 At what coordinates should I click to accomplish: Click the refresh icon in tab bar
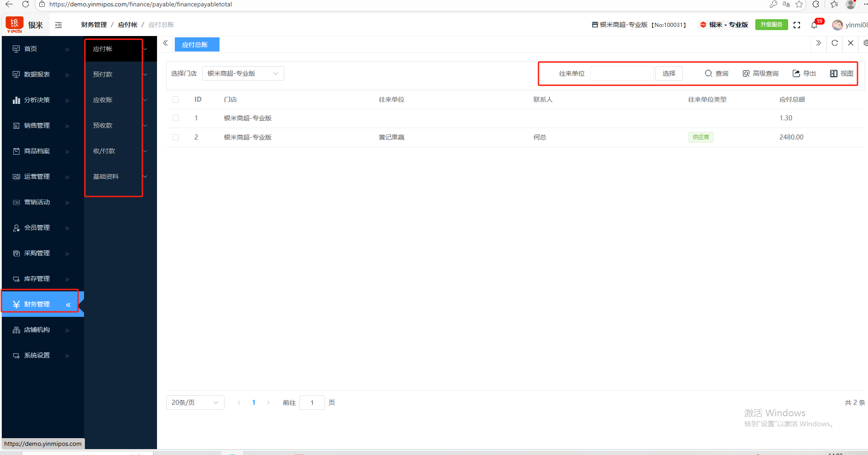point(835,43)
